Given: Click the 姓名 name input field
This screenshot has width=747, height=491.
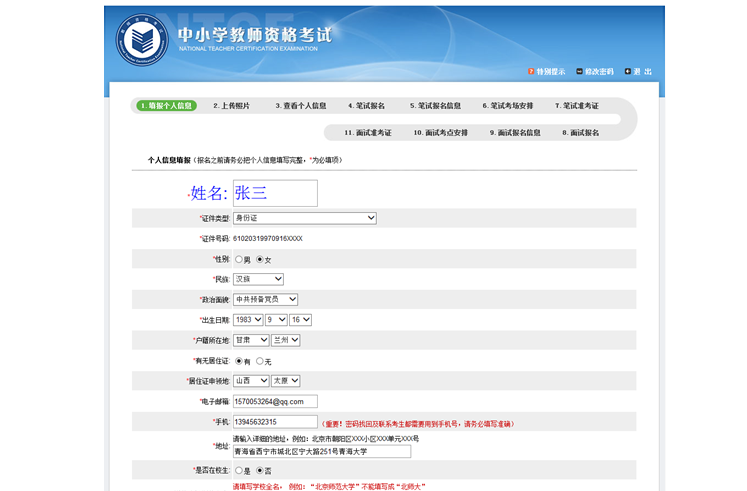Looking at the screenshot, I should coord(275,193).
